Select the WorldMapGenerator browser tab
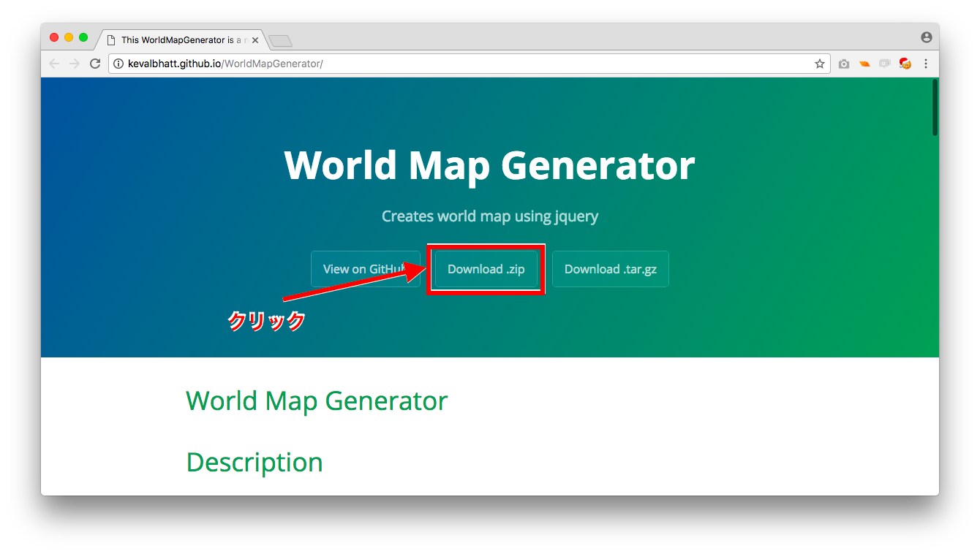The height and width of the screenshot is (554, 980). tap(181, 40)
